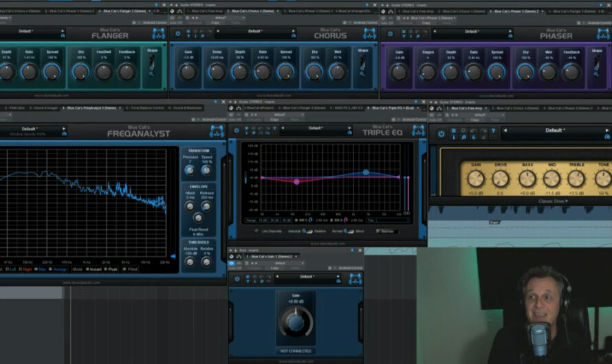
Task: Select the Blue Cat's FreqAnalyst 2 insert tab
Action: point(91,108)
